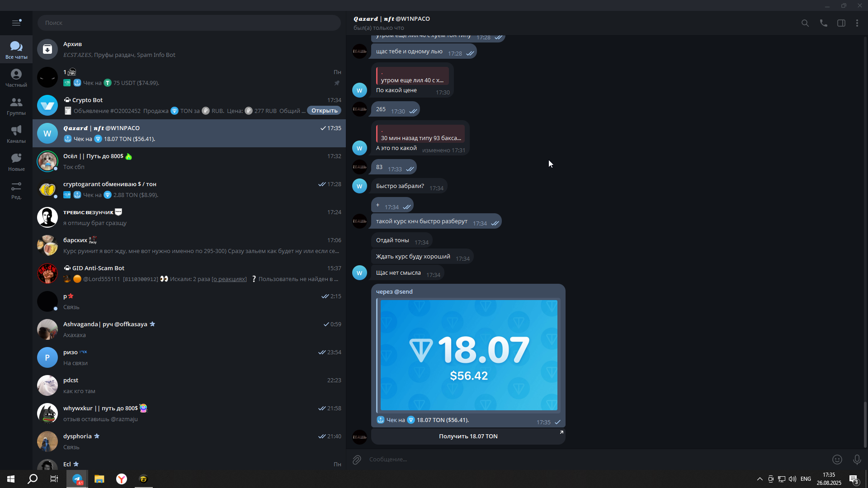Search within the current chat
The height and width of the screenshot is (488, 868).
pyautogui.click(x=805, y=23)
